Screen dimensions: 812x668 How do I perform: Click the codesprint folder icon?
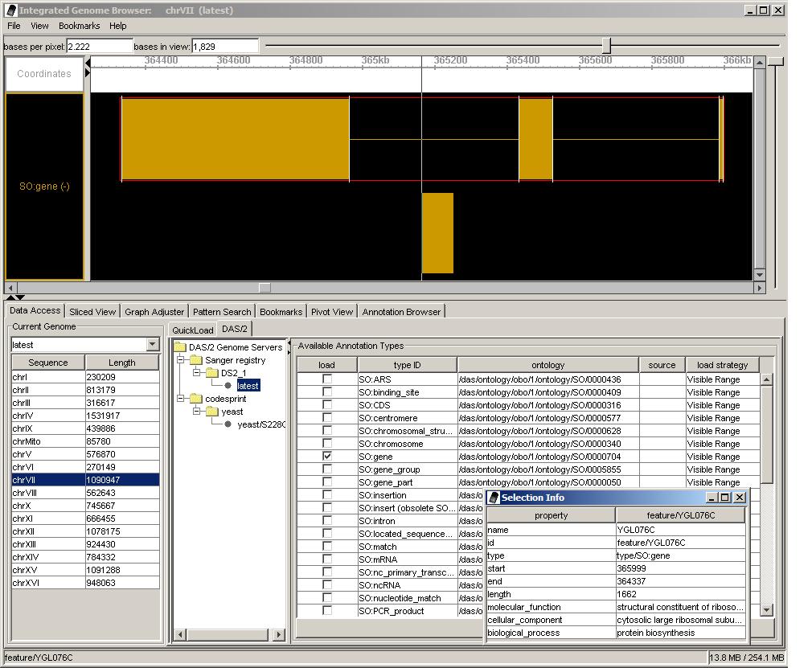click(196, 400)
